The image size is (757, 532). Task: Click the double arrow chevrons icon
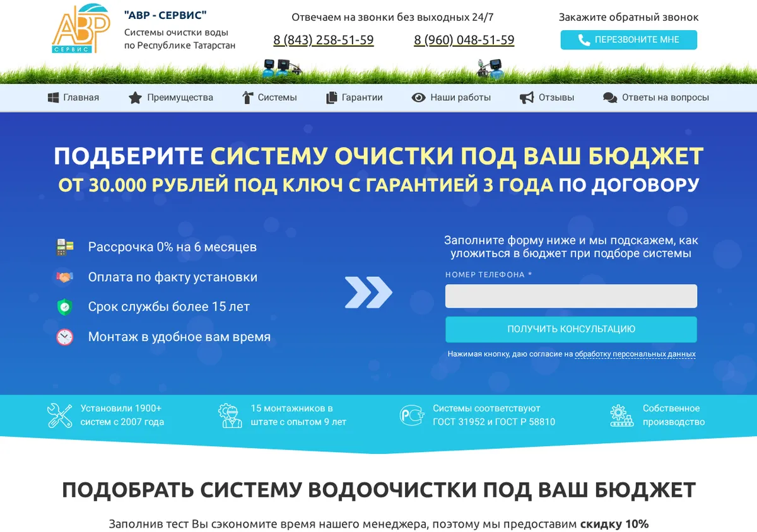(368, 292)
